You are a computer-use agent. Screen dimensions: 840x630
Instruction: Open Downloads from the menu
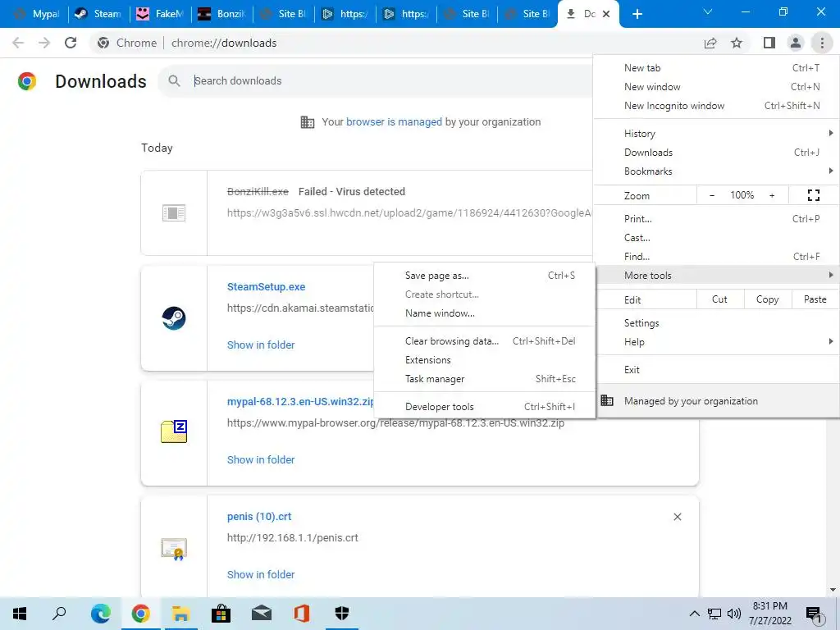(x=716, y=152)
